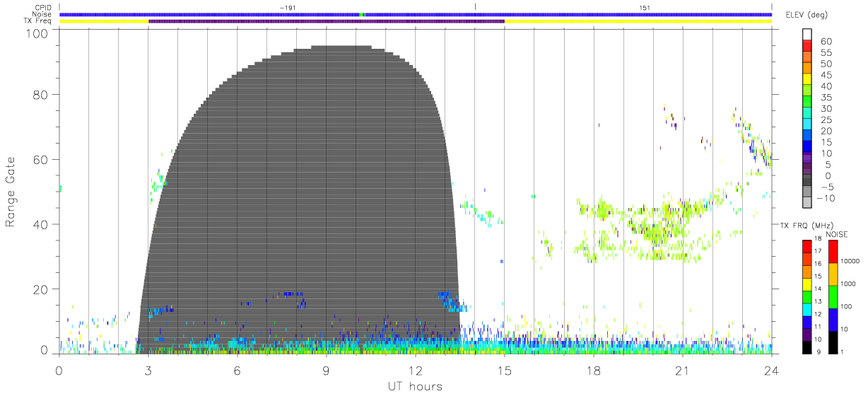Click the x-axis tick label '24'
This screenshot has height=401, width=868.
tap(772, 371)
